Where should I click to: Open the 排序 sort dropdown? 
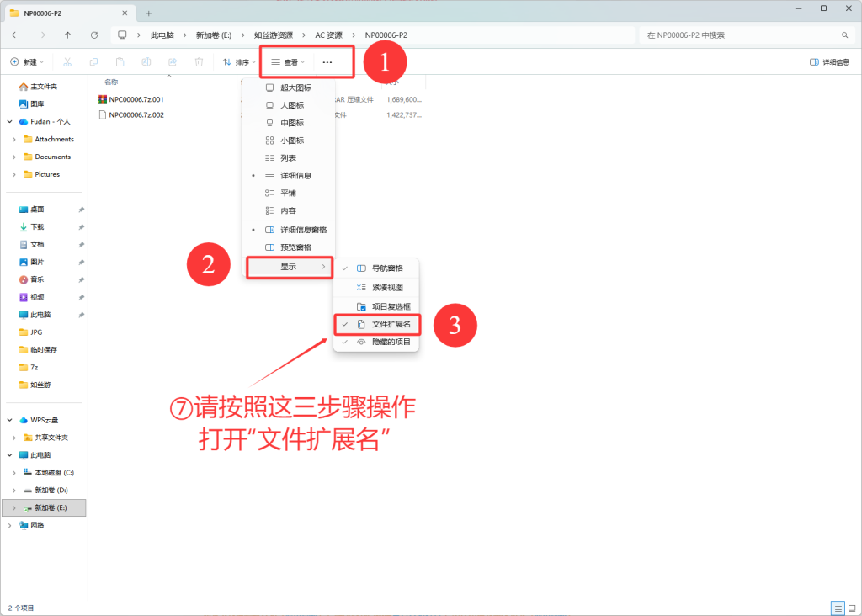point(239,62)
